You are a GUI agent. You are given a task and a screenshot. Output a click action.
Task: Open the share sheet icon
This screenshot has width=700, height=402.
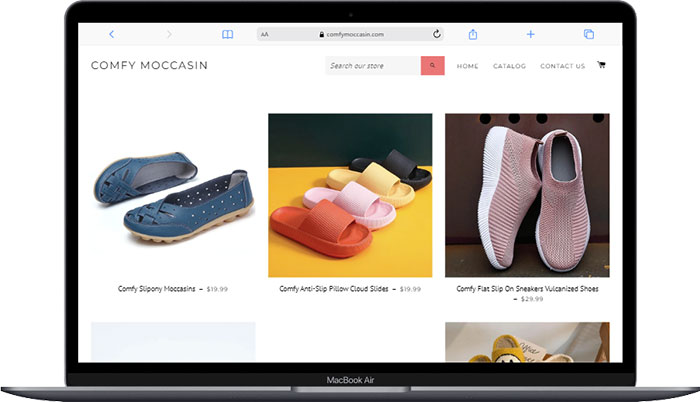pyautogui.click(x=473, y=34)
